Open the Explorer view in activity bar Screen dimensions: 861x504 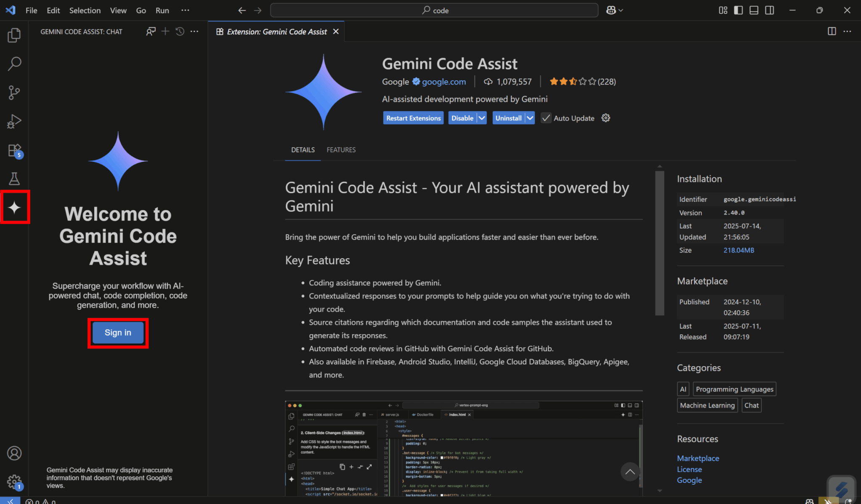tap(14, 35)
